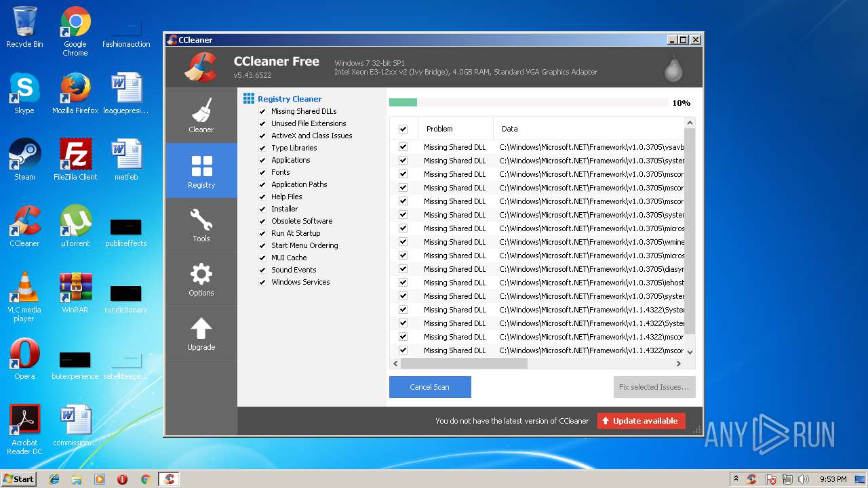The image size is (868, 488).
Task: Click the Registry Cleaner heading link
Action: 290,99
